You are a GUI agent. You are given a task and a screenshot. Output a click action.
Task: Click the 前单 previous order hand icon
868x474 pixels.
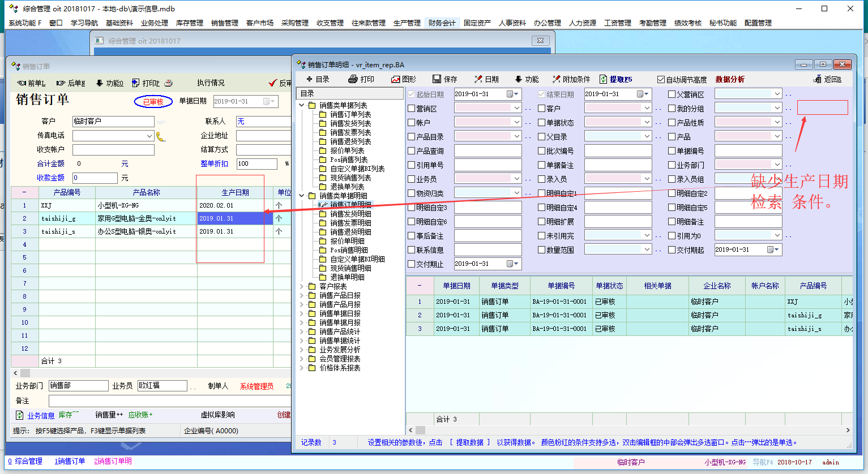coord(22,83)
